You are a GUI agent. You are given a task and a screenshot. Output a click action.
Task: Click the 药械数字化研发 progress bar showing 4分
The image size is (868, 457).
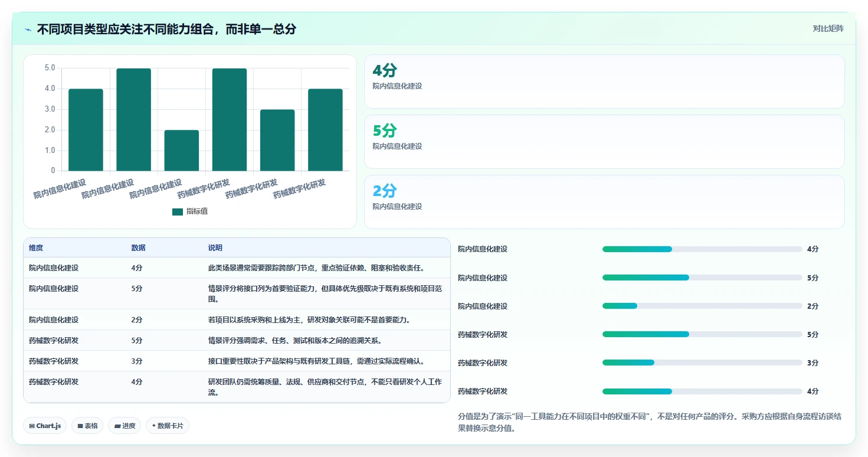702,391
